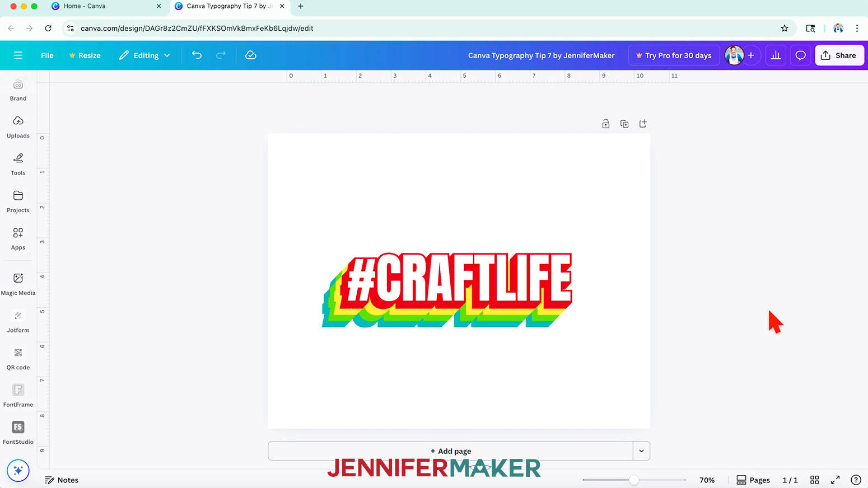This screenshot has height=488, width=868.
Task: Click the page indicator 1 / 1
Action: pos(790,480)
